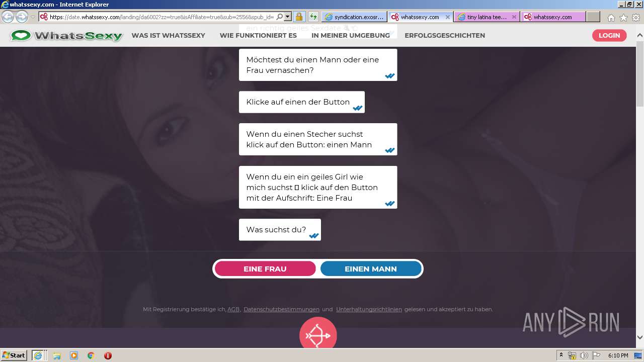
Task: Click the refresh page icon
Action: [x=313, y=17]
